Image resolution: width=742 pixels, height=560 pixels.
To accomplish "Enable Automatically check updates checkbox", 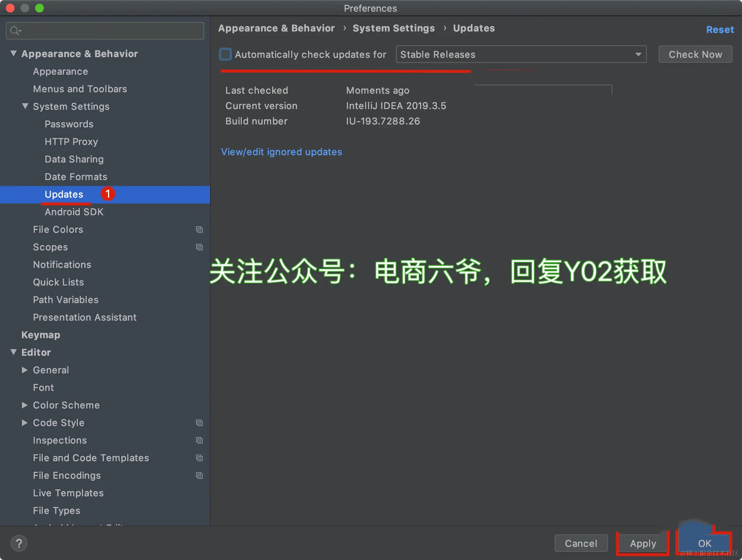I will [x=225, y=55].
